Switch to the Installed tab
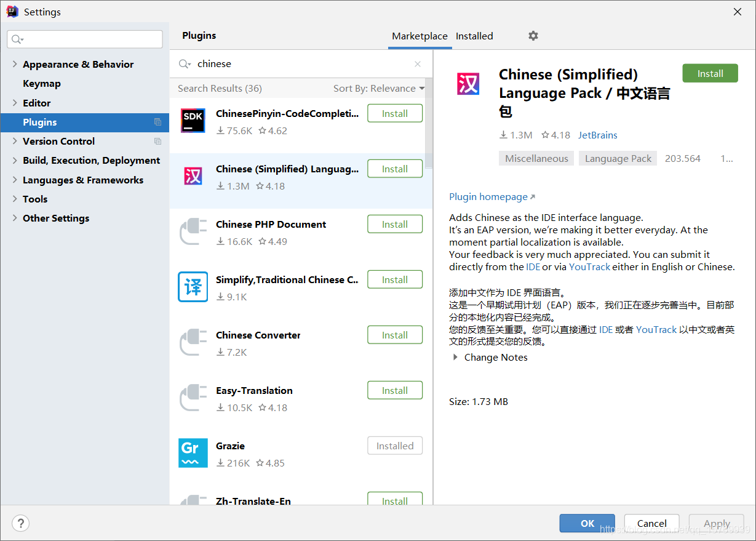756x541 pixels. tap(474, 36)
